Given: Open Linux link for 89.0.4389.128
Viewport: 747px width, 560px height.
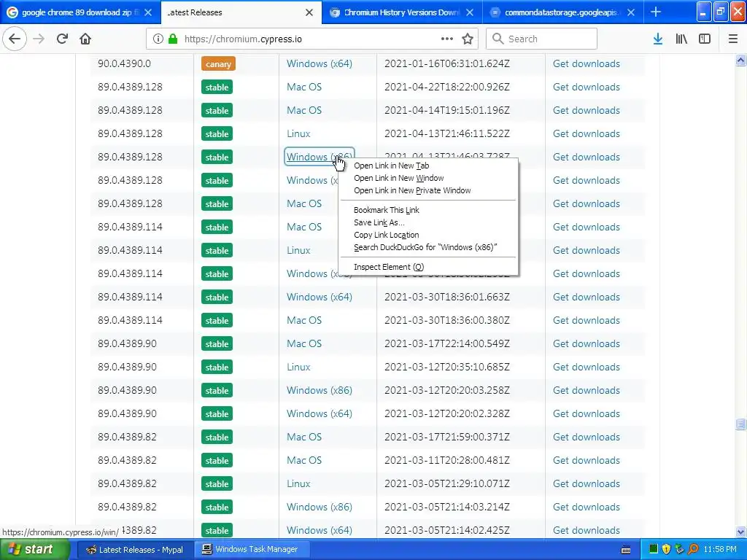Looking at the screenshot, I should (x=298, y=134).
